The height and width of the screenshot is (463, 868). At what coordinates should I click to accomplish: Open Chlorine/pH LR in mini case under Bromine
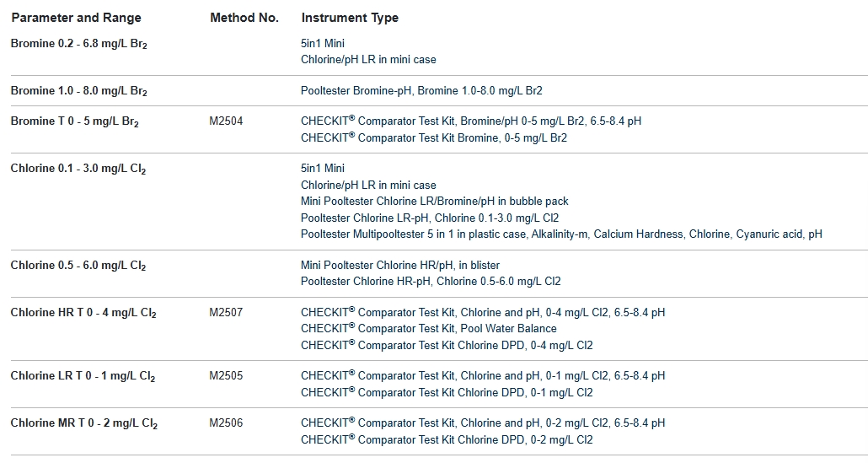(x=368, y=60)
